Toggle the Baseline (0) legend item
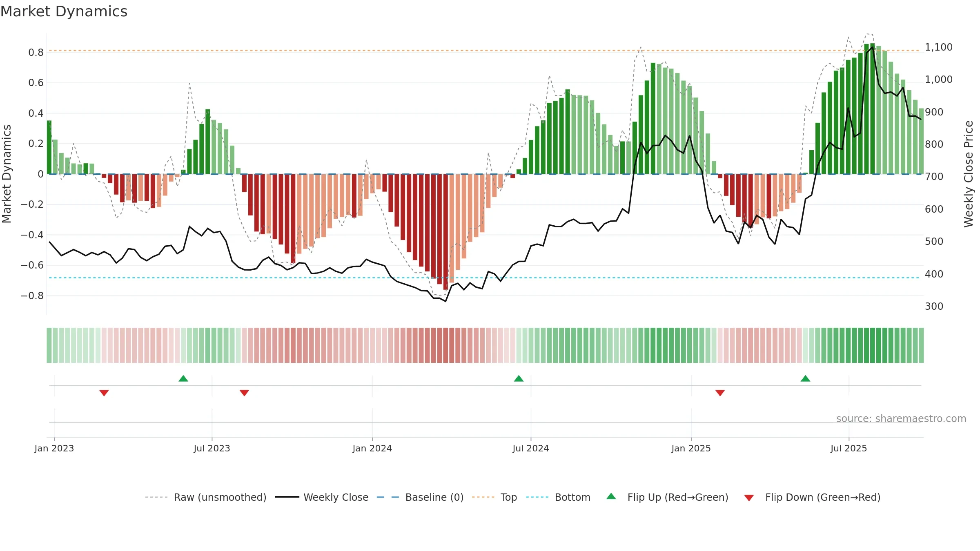980x551 pixels. 420,497
